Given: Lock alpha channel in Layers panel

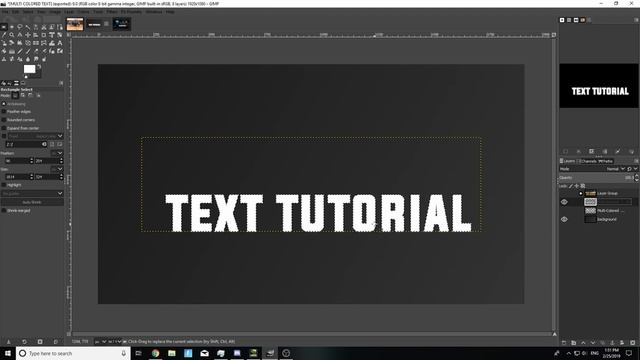Looking at the screenshot, I should click(582, 186).
